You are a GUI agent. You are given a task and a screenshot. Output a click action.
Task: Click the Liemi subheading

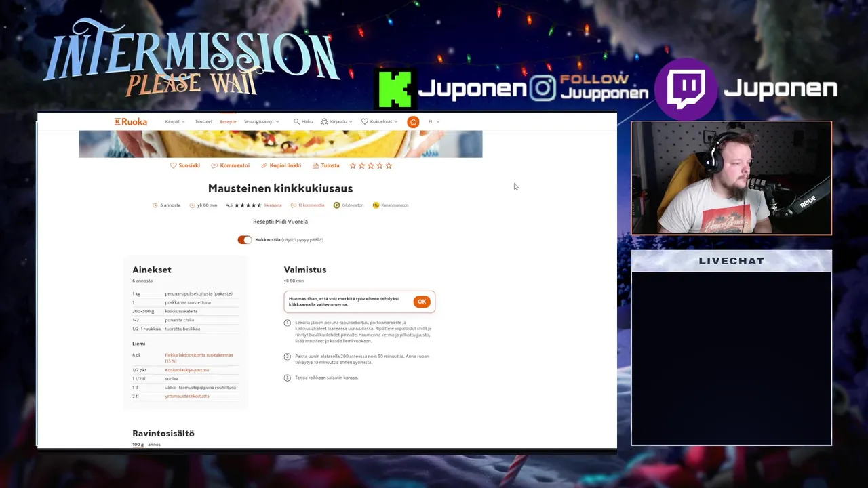138,344
